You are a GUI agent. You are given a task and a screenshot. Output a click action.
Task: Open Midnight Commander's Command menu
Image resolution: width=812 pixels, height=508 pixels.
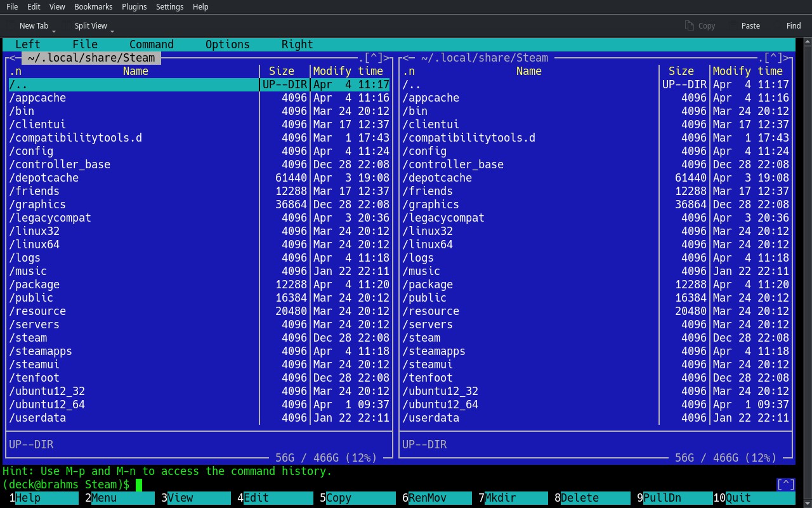tap(152, 44)
